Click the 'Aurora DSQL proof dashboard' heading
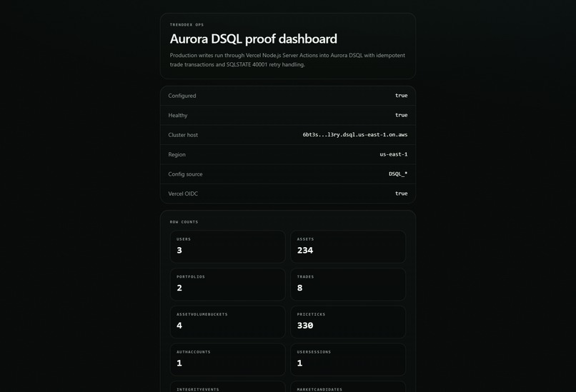Viewport: 576px width, 392px height. click(253, 39)
